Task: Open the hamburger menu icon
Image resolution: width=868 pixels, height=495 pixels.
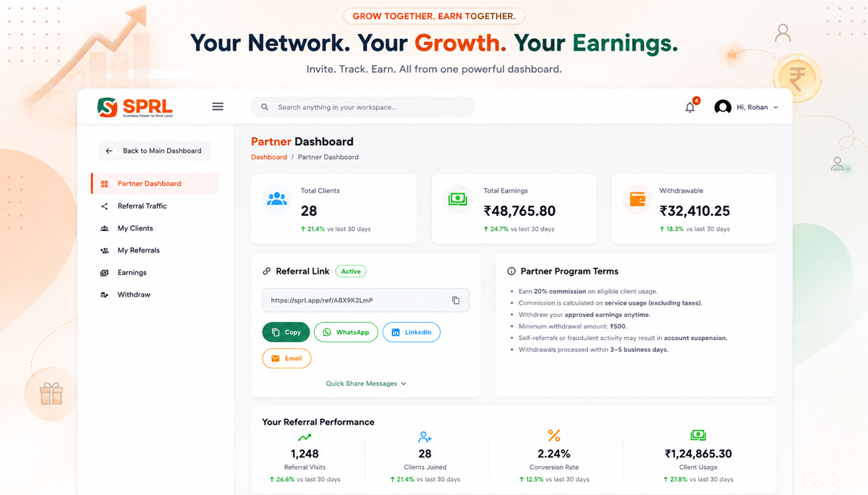Action: 218,107
